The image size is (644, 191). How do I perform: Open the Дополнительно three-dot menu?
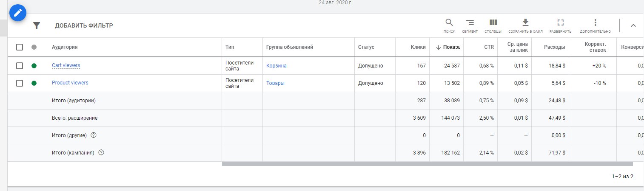[595, 23]
